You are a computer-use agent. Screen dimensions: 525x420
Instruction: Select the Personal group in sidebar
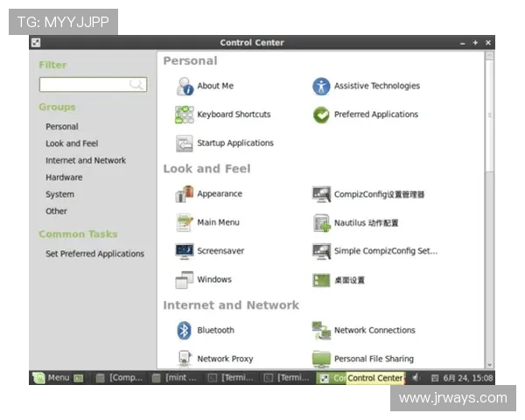pos(62,127)
